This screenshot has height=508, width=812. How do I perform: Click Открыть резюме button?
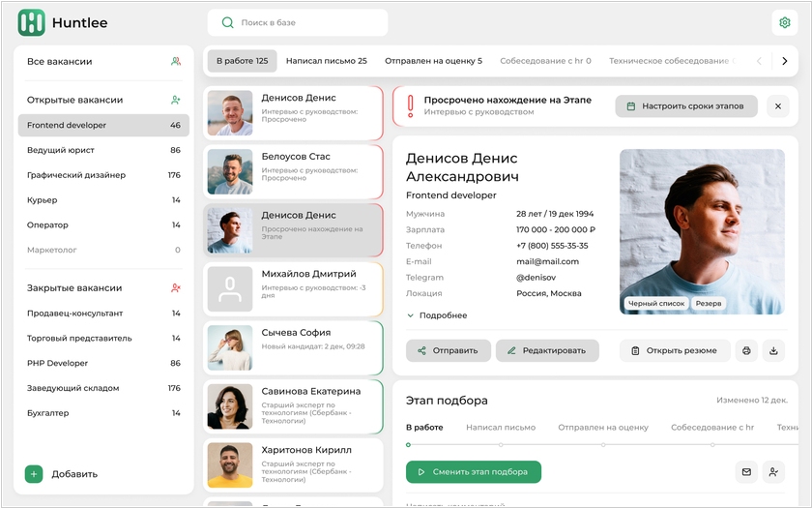pyautogui.click(x=675, y=351)
